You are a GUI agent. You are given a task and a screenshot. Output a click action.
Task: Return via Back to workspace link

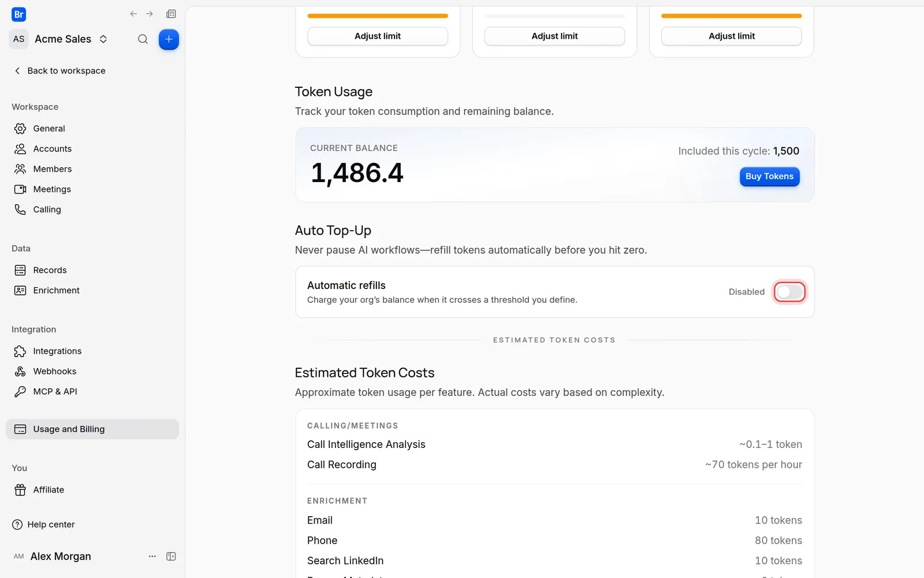[59, 71]
